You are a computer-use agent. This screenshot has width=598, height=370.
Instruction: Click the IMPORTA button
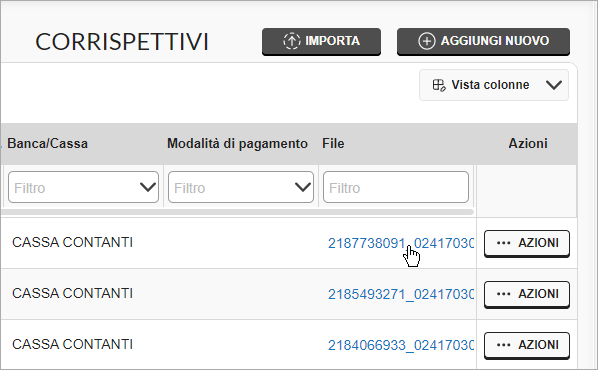click(x=321, y=41)
